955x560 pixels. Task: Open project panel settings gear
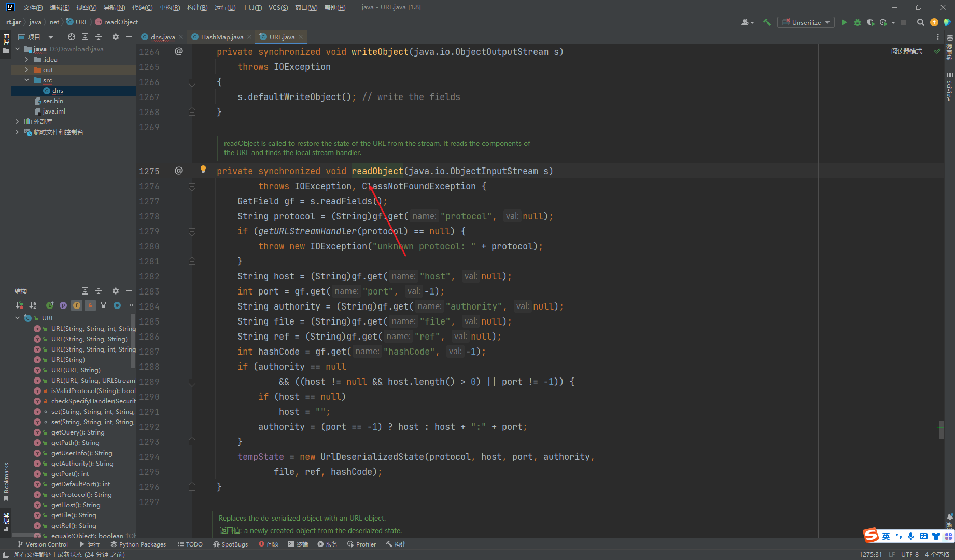coord(116,37)
